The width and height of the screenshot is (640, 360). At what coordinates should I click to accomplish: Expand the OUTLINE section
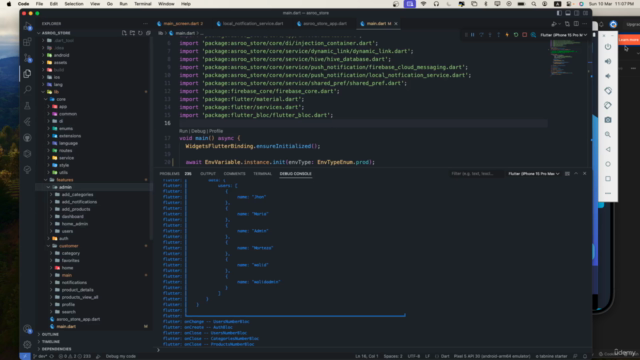point(50,334)
